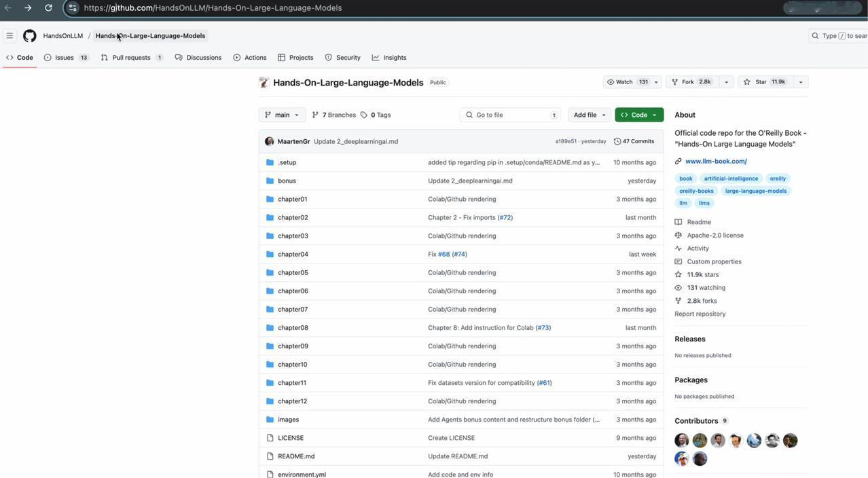This screenshot has height=478, width=868.
Task: Open the Actions tab
Action: [x=249, y=58]
